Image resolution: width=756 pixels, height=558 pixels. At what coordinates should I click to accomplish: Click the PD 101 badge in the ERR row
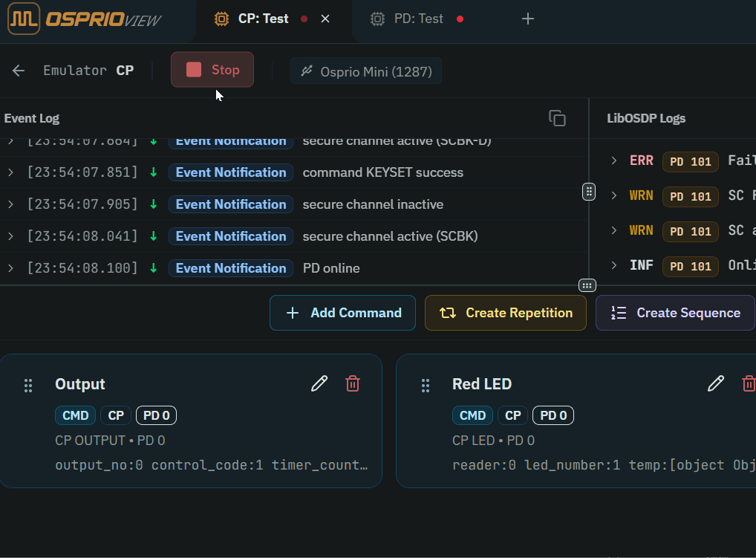(x=691, y=161)
